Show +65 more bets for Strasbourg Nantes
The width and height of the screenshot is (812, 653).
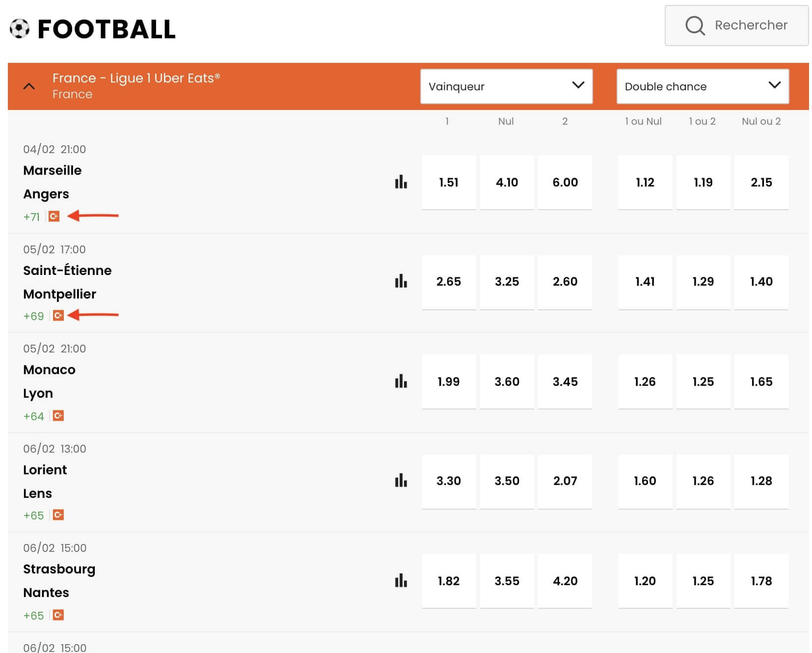tap(33, 616)
